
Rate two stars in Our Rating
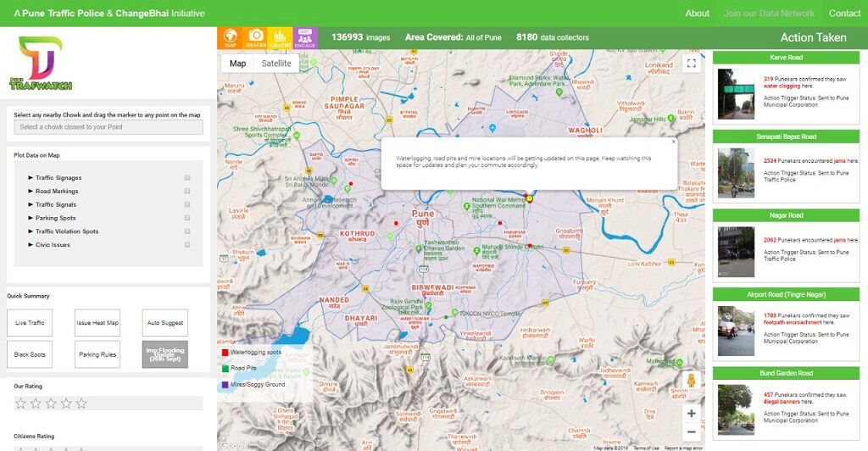click(x=36, y=404)
